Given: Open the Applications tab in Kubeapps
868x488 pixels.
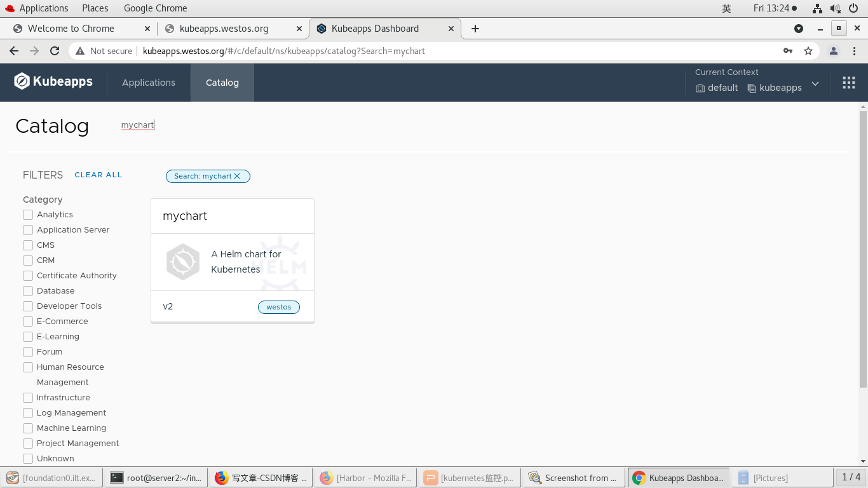Looking at the screenshot, I should tap(149, 83).
